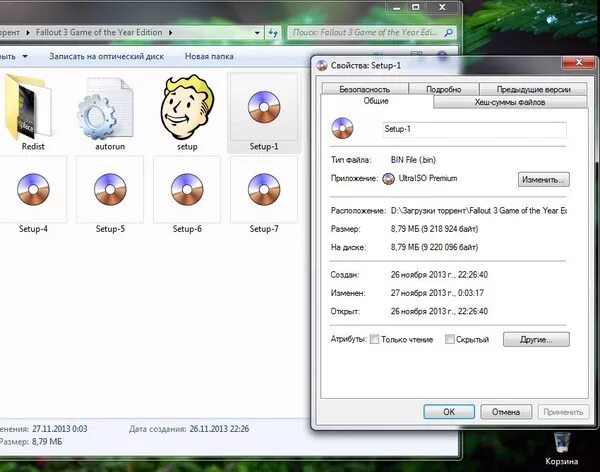Viewport: 600px width, 472px height.
Task: Click the creation date in Explorer details pane
Action: tap(219, 429)
